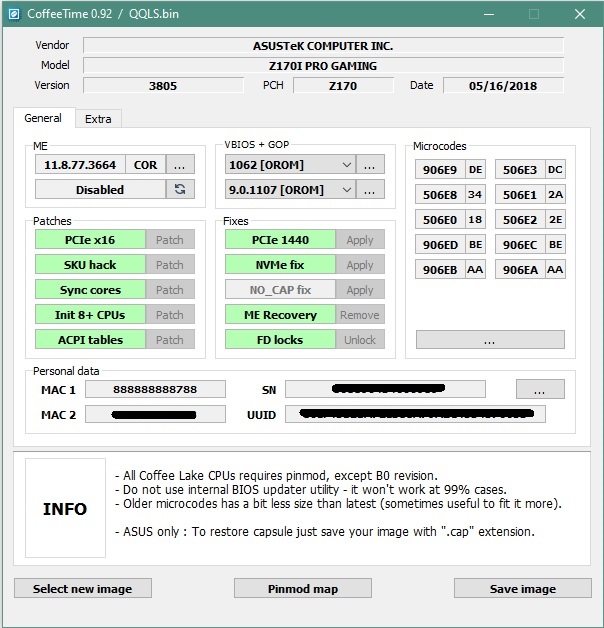Click the MAC 1 field
This screenshot has height=628, width=604.
(x=155, y=389)
